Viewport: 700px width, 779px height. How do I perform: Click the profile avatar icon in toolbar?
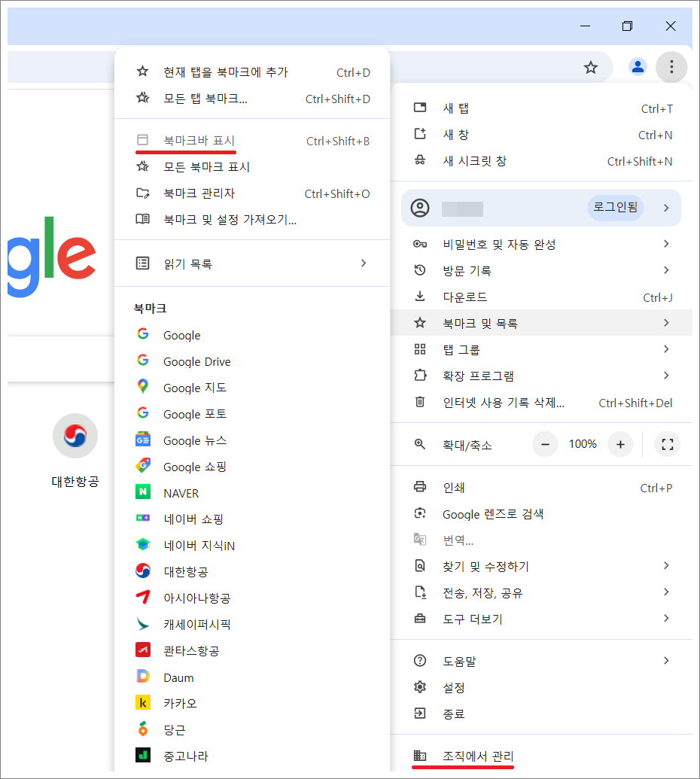click(638, 66)
